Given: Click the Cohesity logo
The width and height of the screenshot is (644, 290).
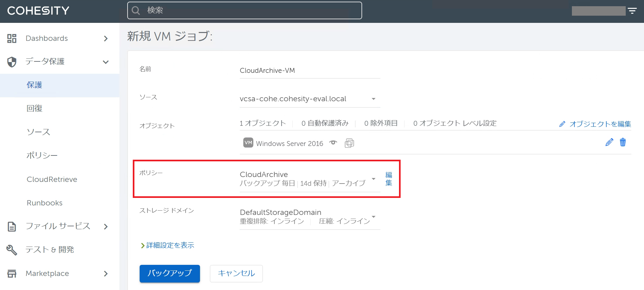Looking at the screenshot, I should [38, 11].
